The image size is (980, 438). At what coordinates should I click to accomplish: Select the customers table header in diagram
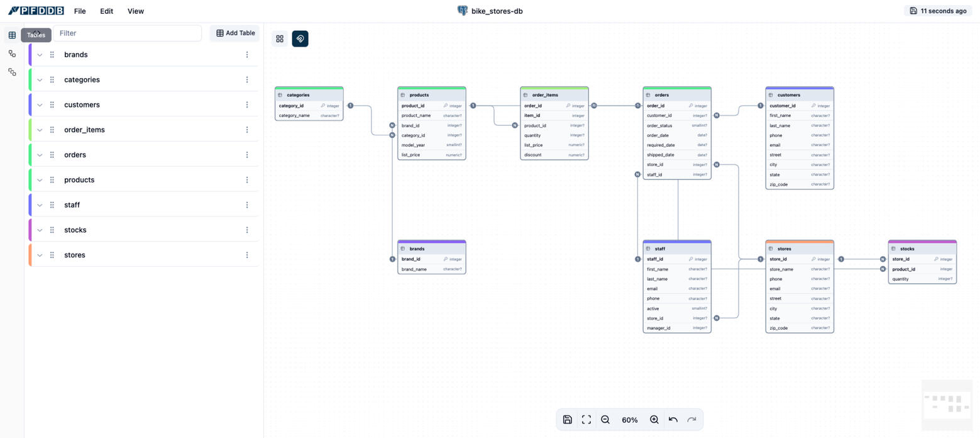pyautogui.click(x=799, y=95)
